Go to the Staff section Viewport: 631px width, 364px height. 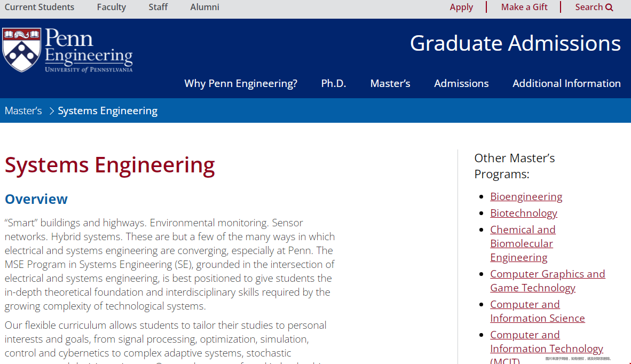tap(158, 7)
